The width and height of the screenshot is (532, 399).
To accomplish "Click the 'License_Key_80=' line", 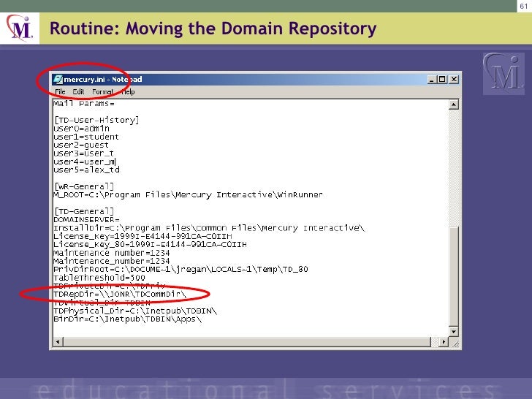I will (x=150, y=244).
